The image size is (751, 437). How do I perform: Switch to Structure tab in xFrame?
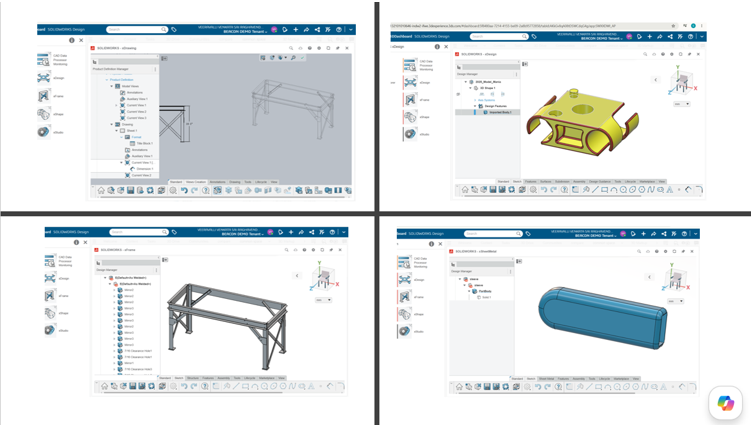(x=193, y=378)
